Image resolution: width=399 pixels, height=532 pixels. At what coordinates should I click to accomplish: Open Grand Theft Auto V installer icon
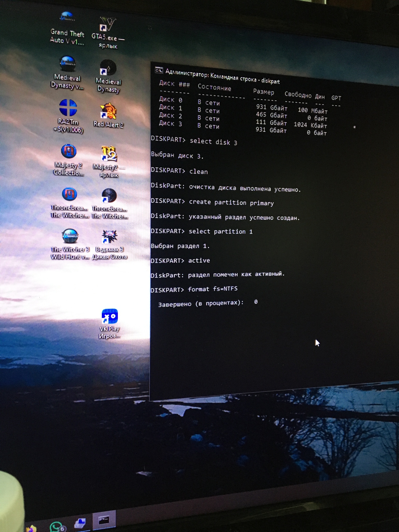point(67,17)
